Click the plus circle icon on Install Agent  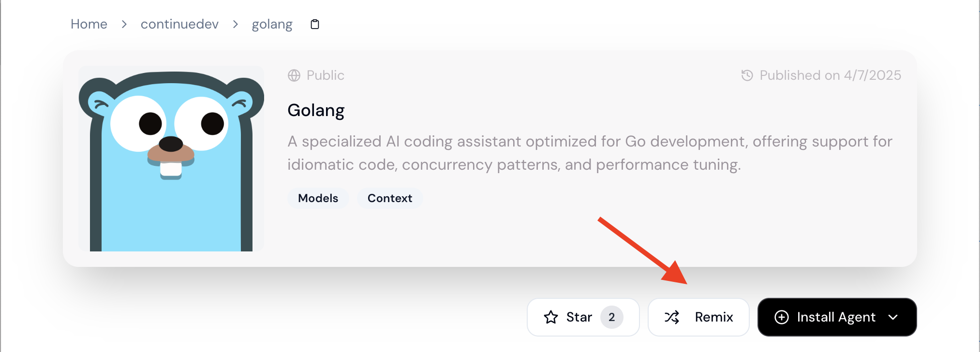[782, 317]
